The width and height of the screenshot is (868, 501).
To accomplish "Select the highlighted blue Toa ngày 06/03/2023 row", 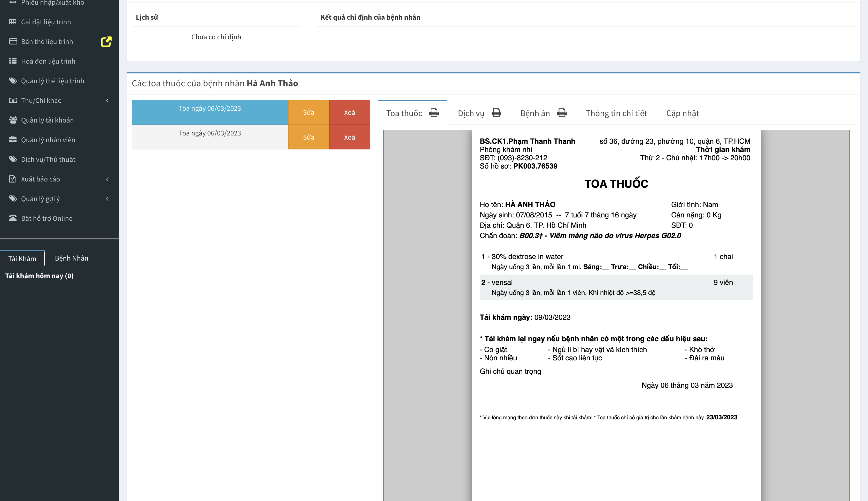I will (x=210, y=112).
